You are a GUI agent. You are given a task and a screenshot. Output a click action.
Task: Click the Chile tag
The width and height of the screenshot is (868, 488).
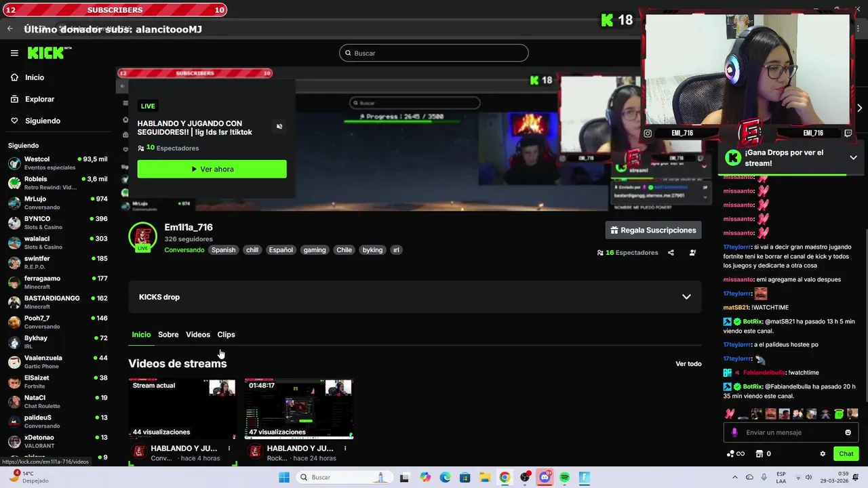[344, 250]
